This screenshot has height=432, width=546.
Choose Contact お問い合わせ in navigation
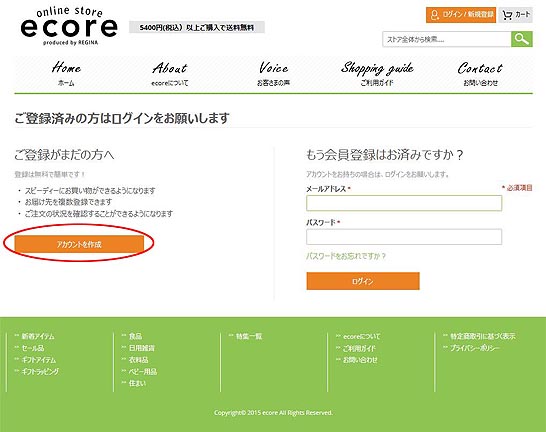pos(480,73)
